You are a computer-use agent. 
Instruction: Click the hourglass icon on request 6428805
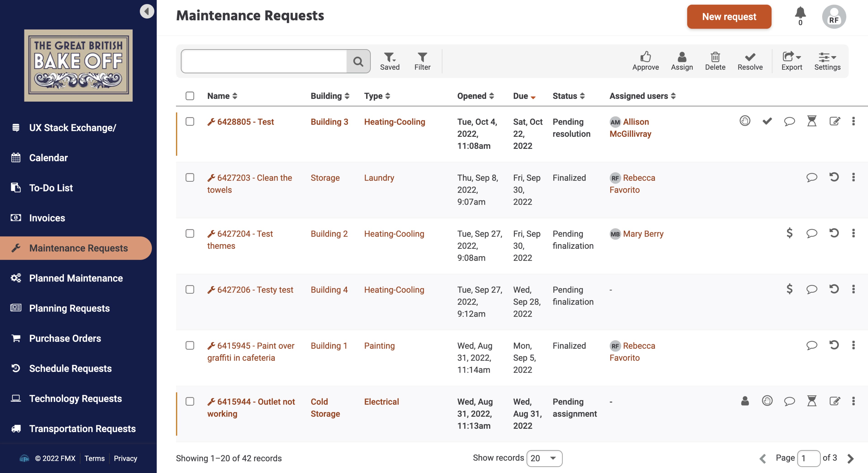click(812, 121)
